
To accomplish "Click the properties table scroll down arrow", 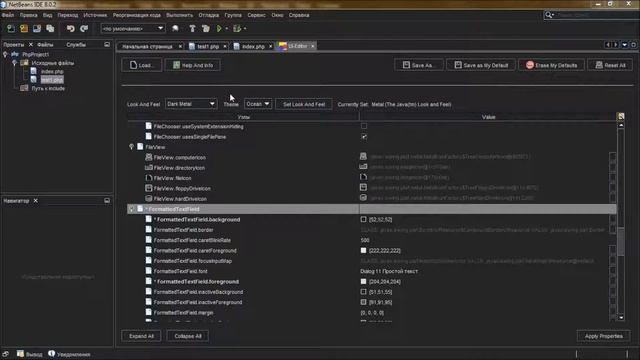I will click(x=621, y=317).
